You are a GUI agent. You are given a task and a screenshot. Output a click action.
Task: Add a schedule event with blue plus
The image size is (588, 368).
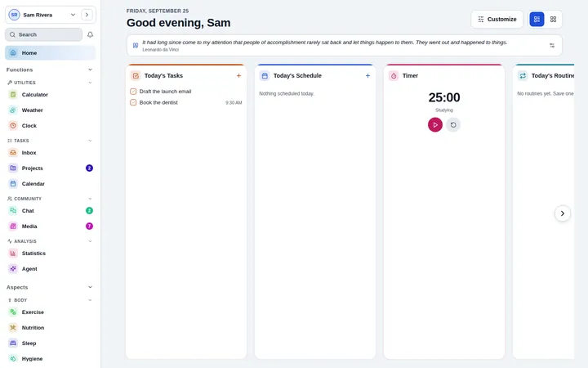coord(367,76)
